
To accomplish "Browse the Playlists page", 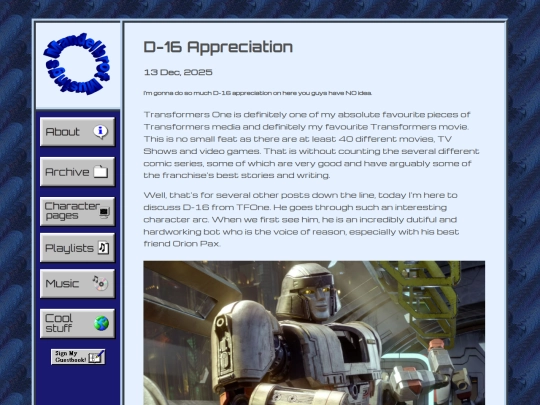I will pyautogui.click(x=77, y=248).
